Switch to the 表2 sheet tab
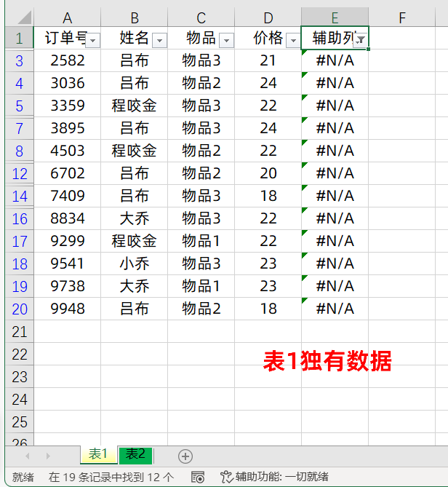Viewport: 448px width, 487px height. coord(135,455)
